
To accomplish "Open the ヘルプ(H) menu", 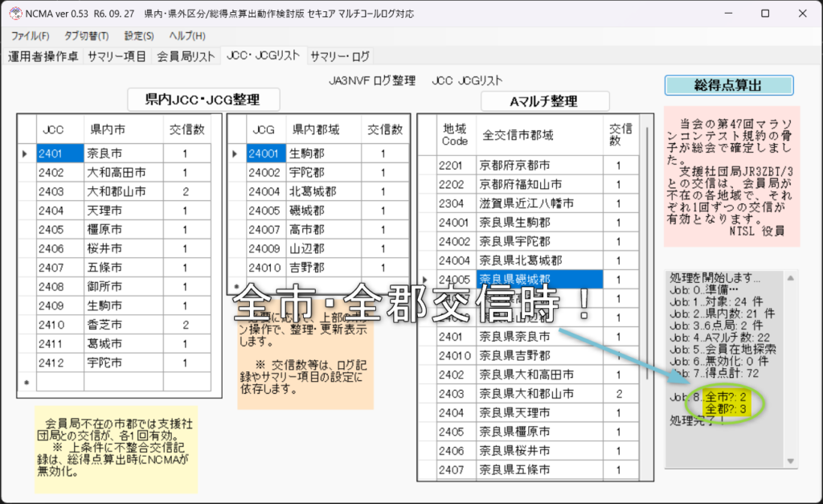I will click(x=186, y=36).
